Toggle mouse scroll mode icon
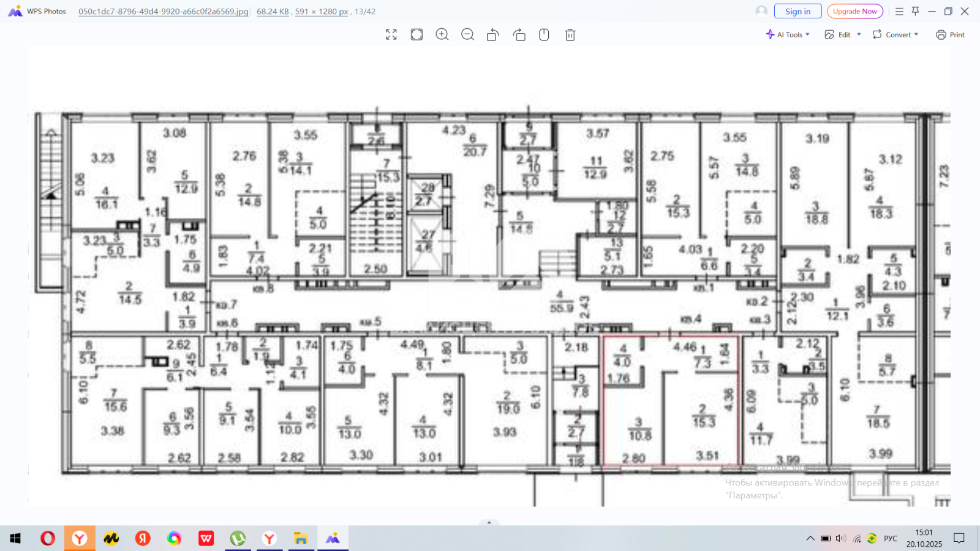This screenshot has height=551, width=980. [544, 35]
